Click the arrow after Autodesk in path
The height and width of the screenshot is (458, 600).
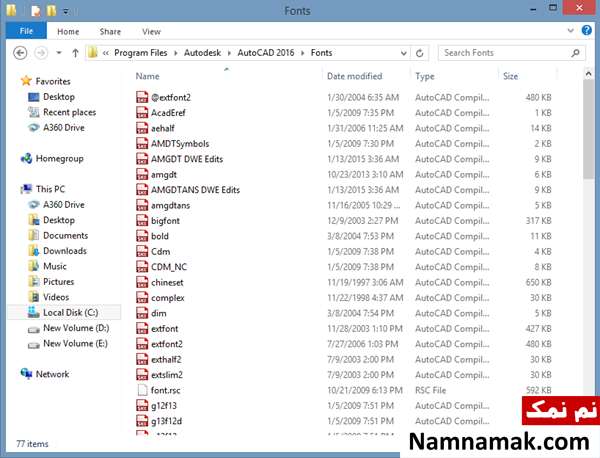229,53
